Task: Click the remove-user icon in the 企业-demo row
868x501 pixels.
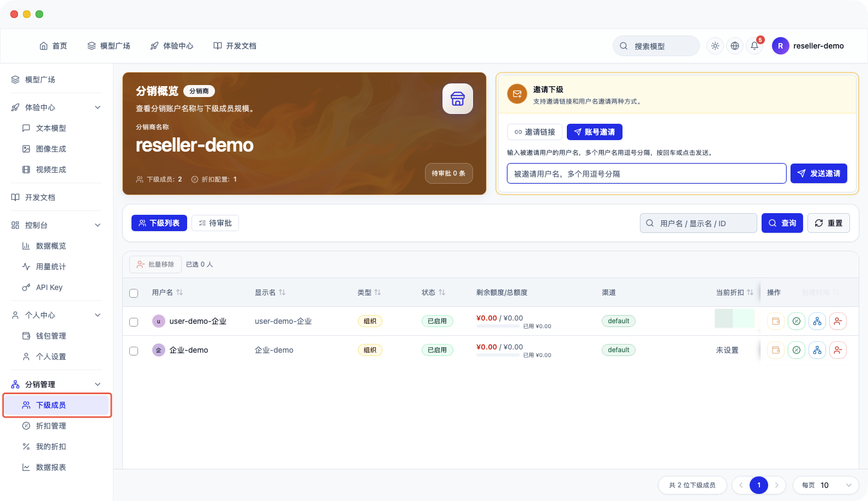Action: 838,350
